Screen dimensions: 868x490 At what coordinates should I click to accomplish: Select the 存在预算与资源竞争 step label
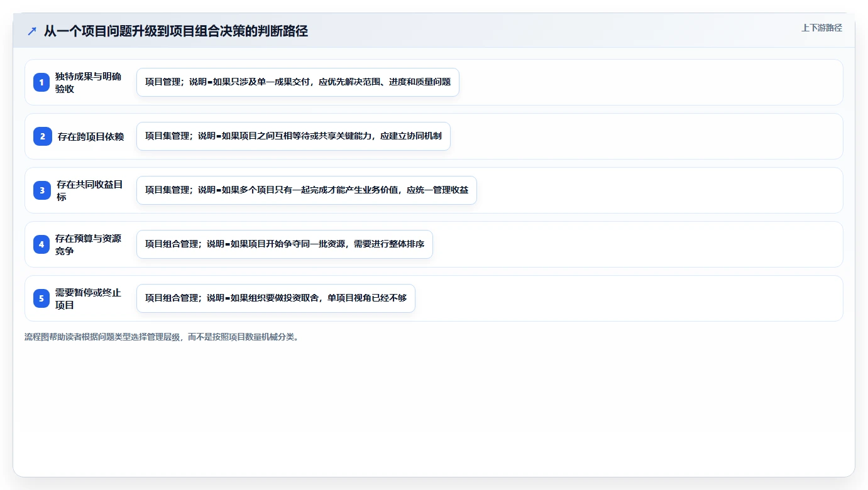89,244
